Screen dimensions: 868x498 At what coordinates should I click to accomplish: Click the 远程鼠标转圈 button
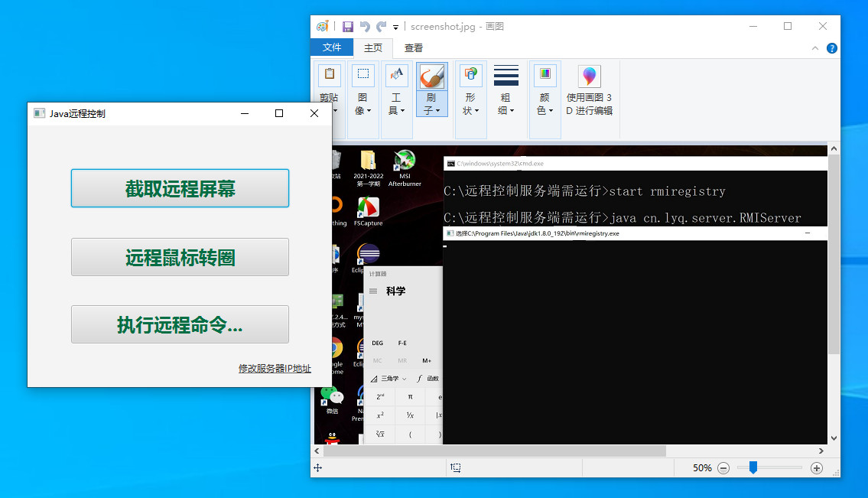pos(180,257)
